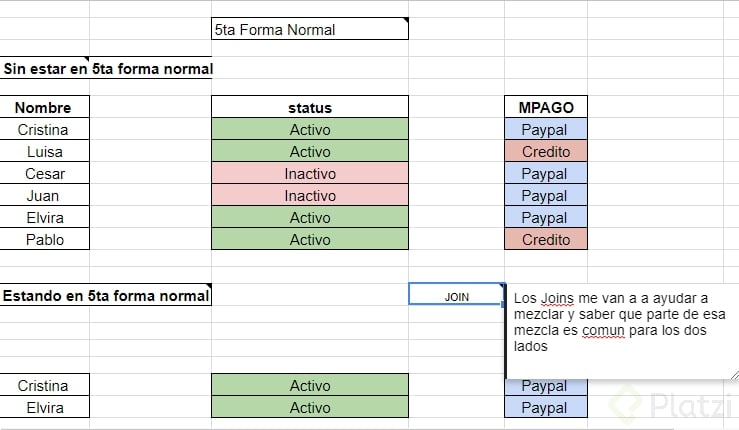Select bottom-table 'Activo' cell in Cristina's row
This screenshot has height=430, width=739.
click(x=310, y=385)
